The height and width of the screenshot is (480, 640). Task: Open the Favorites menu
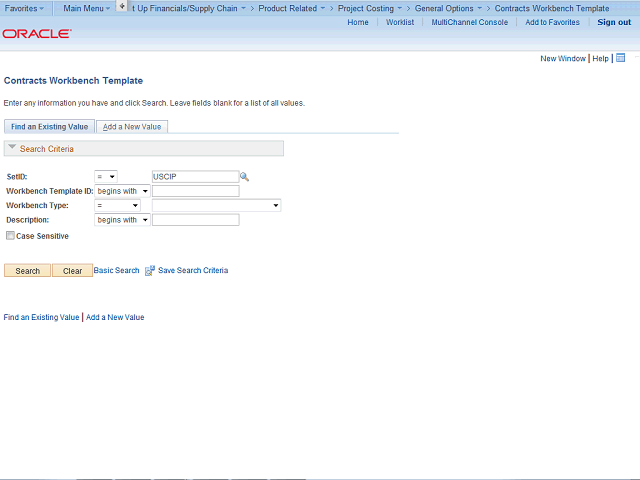(24, 8)
